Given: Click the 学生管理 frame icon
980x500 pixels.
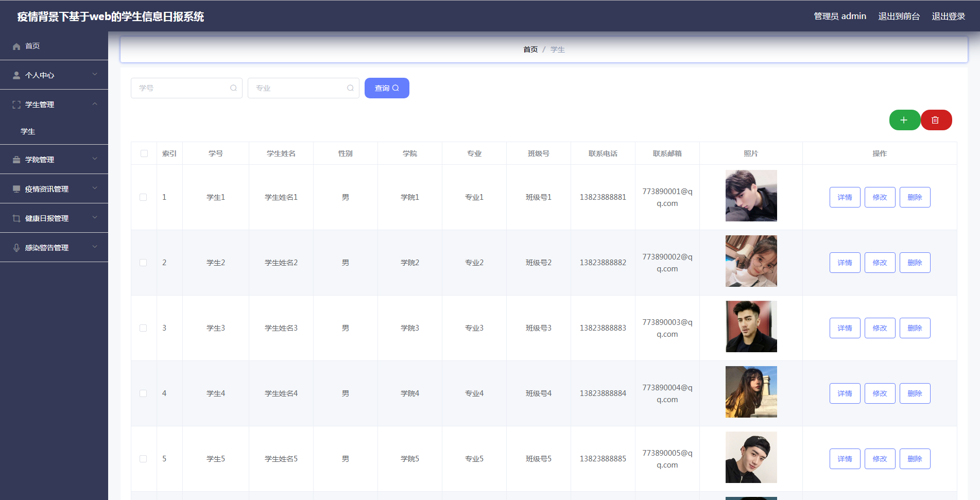Looking at the screenshot, I should click(16, 105).
